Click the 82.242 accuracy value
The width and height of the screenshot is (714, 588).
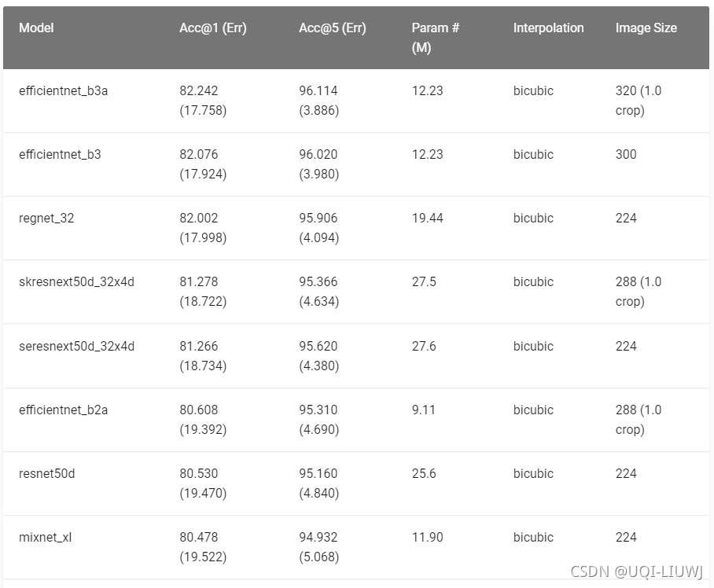click(x=198, y=90)
